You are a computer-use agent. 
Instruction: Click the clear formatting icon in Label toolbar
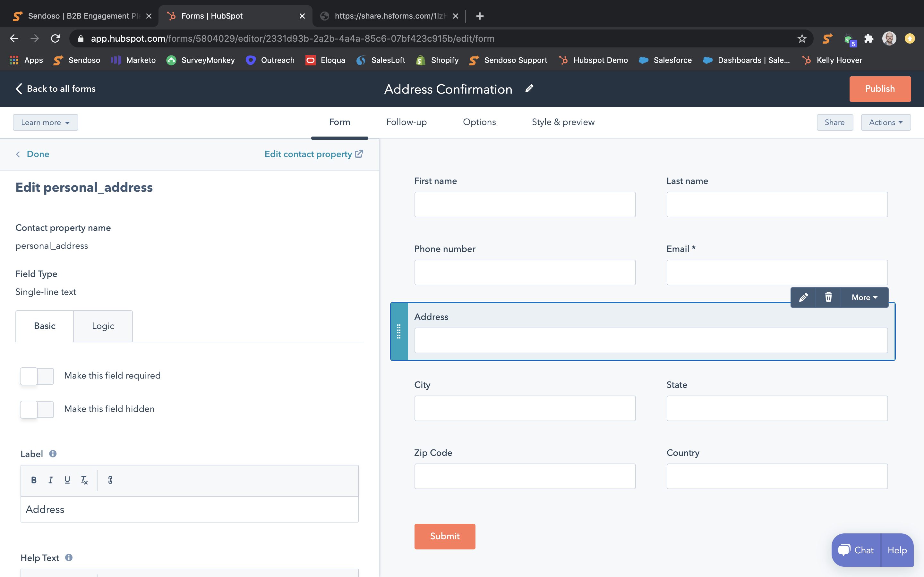point(84,480)
